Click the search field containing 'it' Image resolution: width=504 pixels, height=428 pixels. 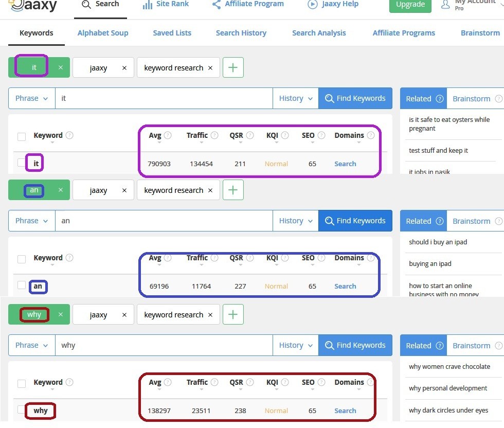point(164,98)
